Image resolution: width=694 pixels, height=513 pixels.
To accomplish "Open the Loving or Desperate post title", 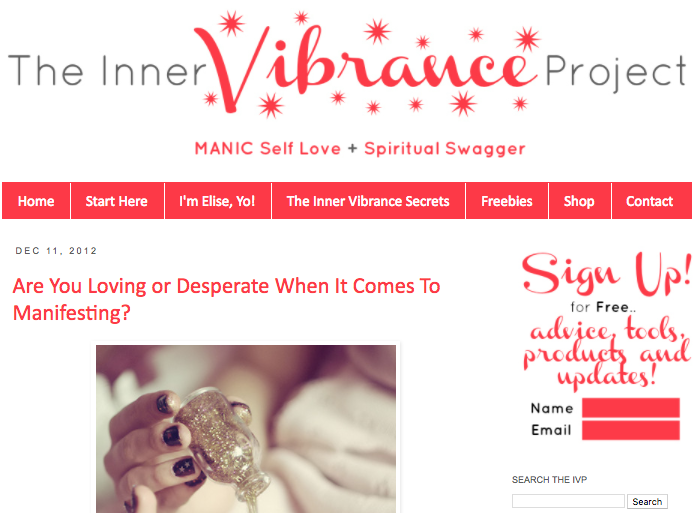I will [x=226, y=299].
